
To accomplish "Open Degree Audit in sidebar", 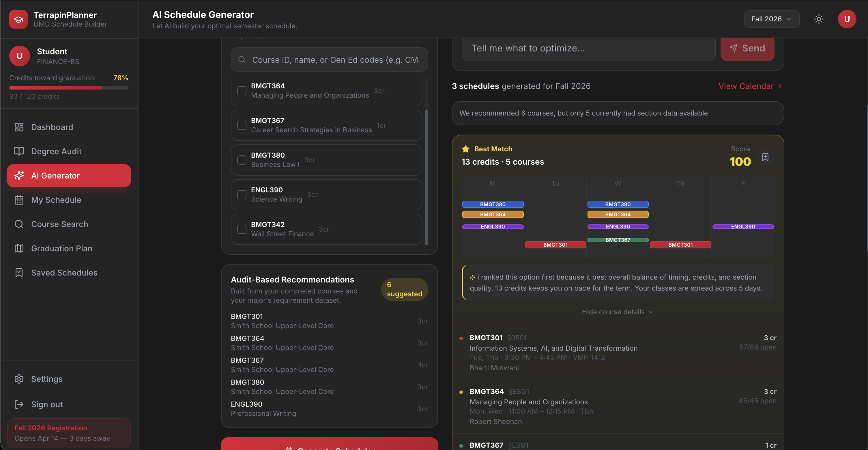I will coord(56,151).
